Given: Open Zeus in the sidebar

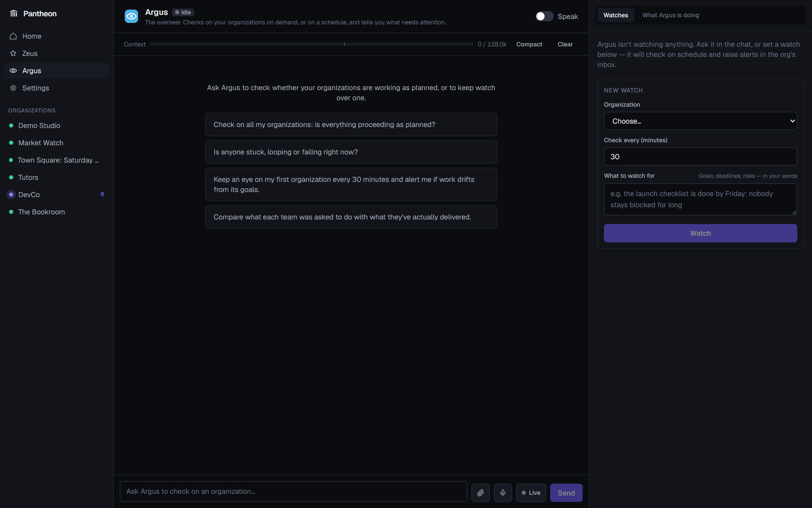Looking at the screenshot, I should pyautogui.click(x=57, y=54).
